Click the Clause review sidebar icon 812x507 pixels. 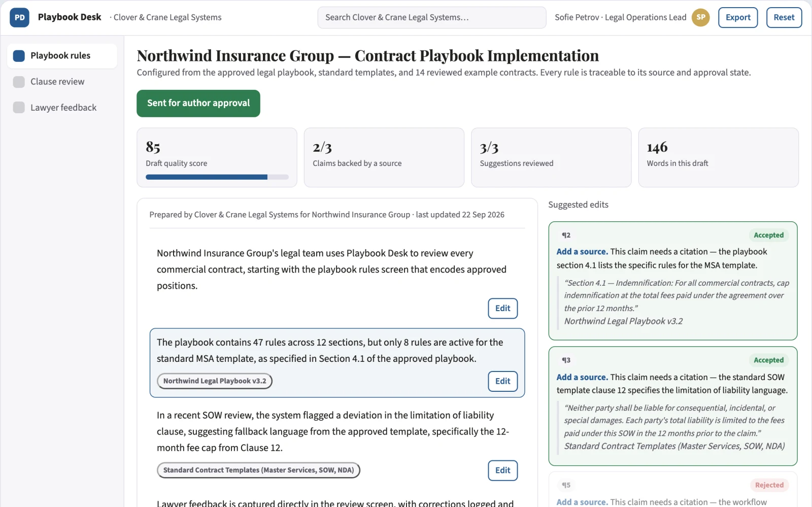19,82
